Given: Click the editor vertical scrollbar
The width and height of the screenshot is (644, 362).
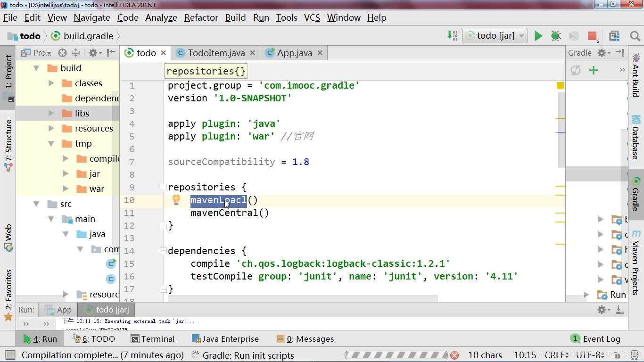Looking at the screenshot, I should pyautogui.click(x=561, y=130).
